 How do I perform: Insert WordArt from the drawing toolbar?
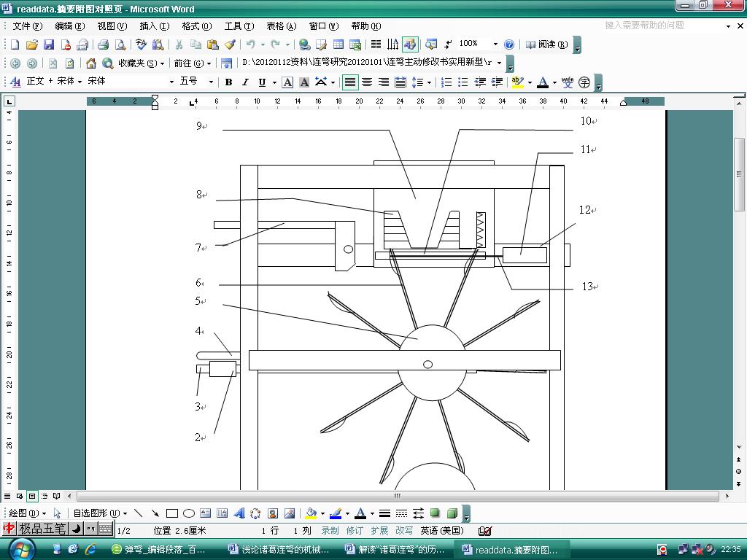point(239,513)
